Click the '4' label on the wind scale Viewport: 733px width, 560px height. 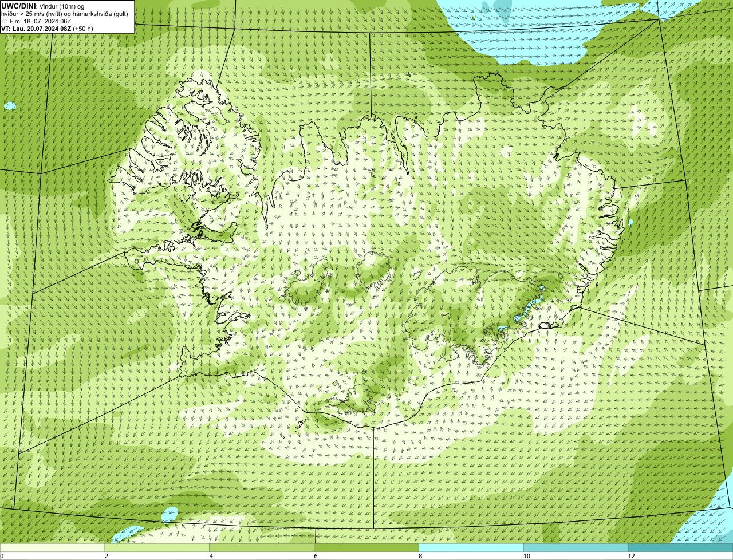pos(211,556)
